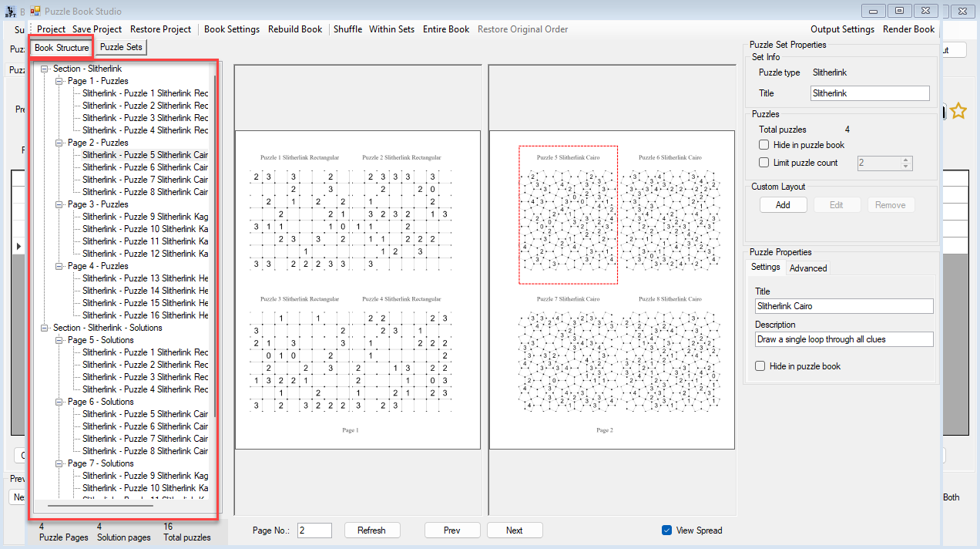Click the Description field
The image size is (980, 549).
click(x=844, y=339)
